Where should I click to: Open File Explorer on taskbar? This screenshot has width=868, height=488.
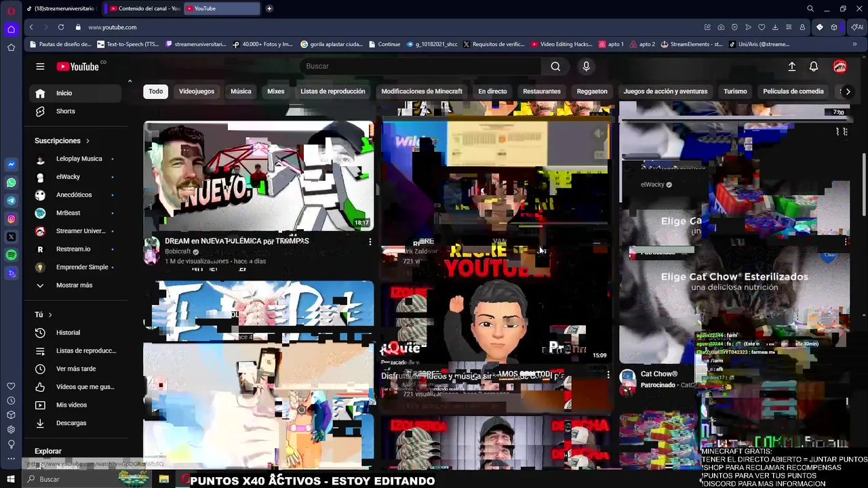click(x=164, y=479)
